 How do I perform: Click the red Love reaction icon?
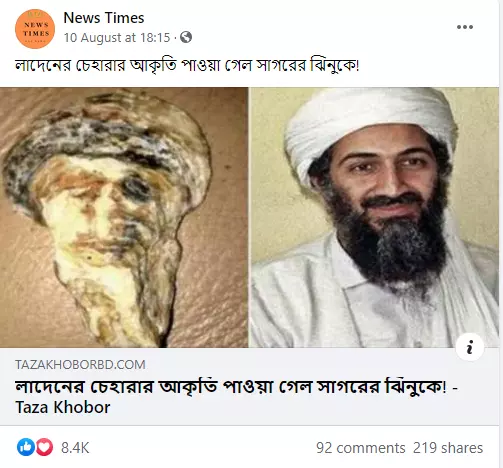44,447
